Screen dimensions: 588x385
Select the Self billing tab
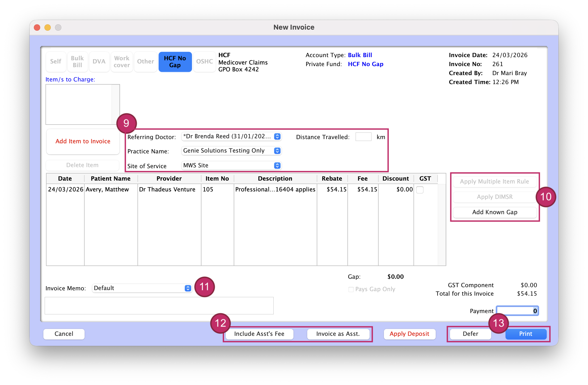click(56, 62)
